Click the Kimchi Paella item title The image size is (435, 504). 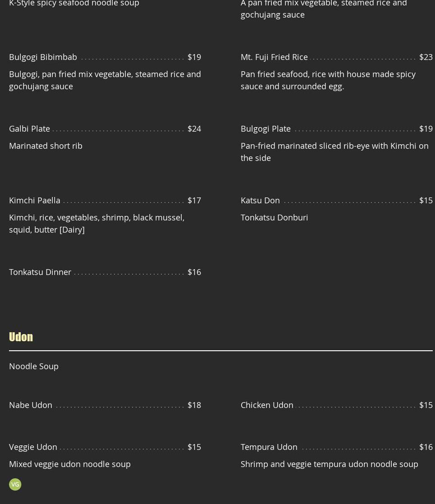pyautogui.click(x=35, y=200)
